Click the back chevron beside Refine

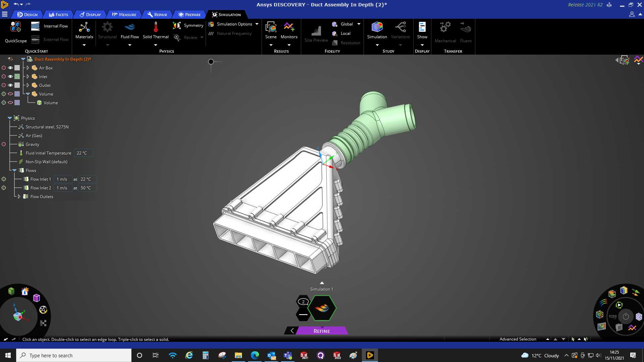pyautogui.click(x=292, y=331)
